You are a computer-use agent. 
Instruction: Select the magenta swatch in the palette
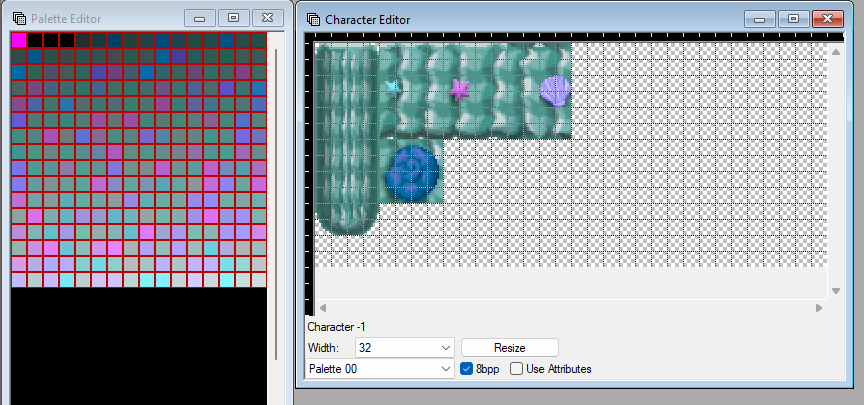(19, 40)
